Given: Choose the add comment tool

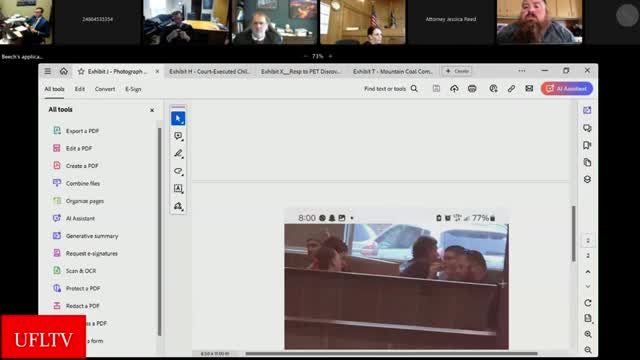Looking at the screenshot, I should click(x=178, y=136).
